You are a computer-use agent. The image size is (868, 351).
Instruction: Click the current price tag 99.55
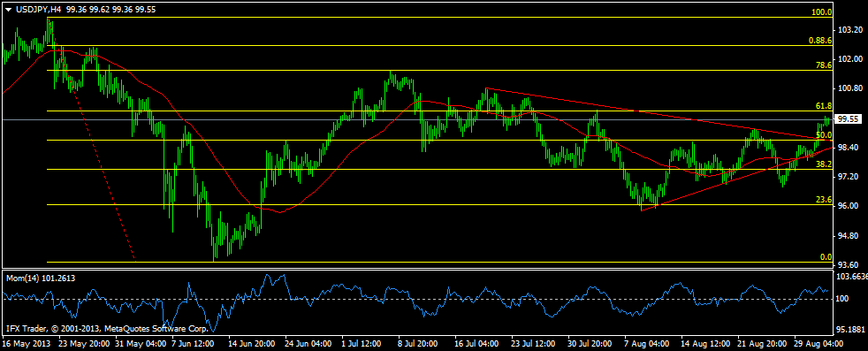click(849, 119)
